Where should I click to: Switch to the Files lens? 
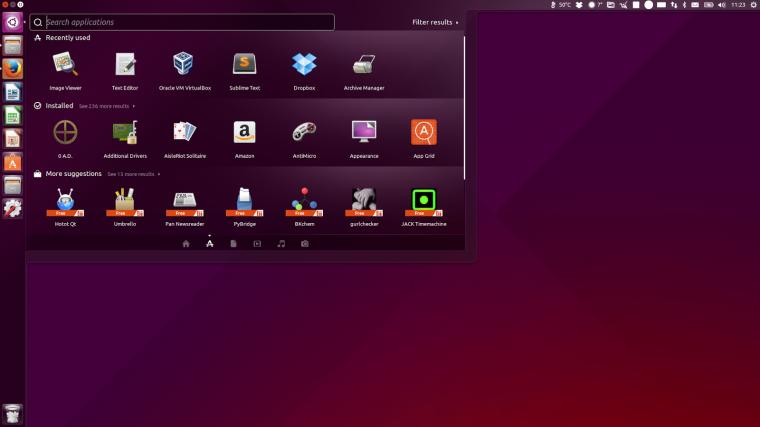(x=233, y=244)
